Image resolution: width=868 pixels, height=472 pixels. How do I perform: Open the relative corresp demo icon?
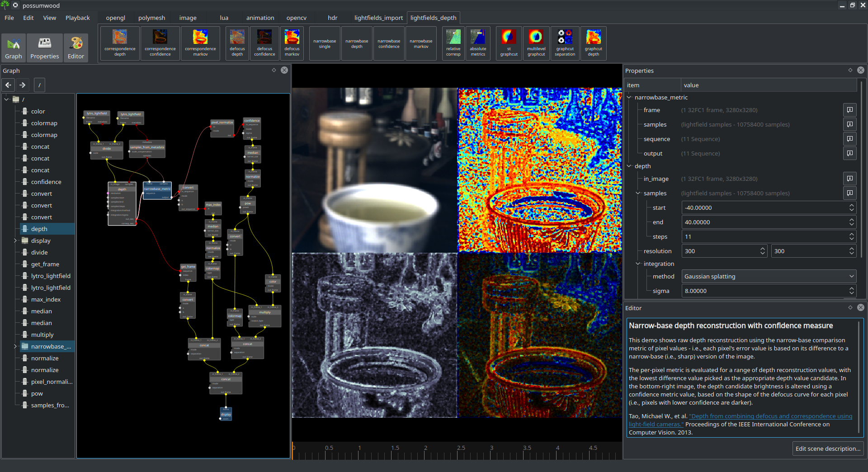coord(453,43)
